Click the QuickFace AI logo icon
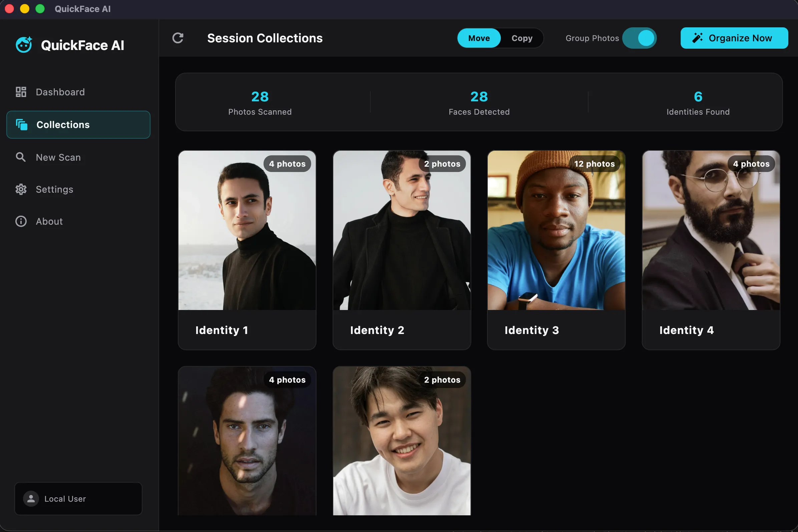This screenshot has height=532, width=798. coord(24,45)
